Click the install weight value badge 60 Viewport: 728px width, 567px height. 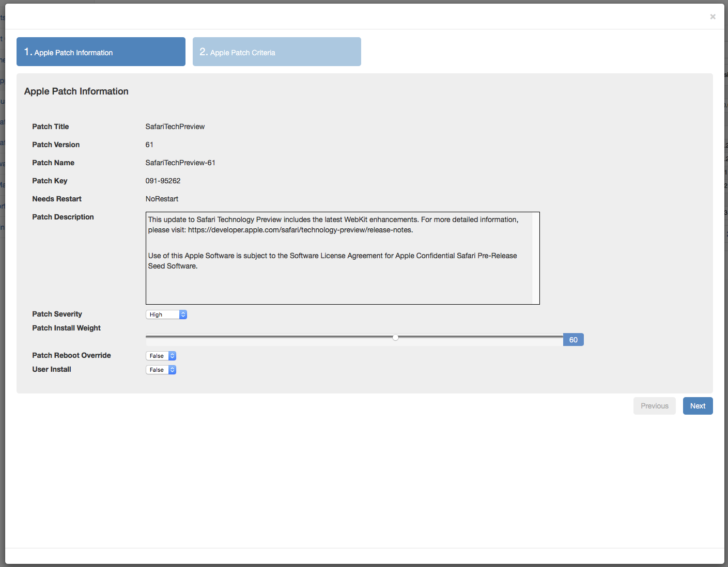point(574,340)
